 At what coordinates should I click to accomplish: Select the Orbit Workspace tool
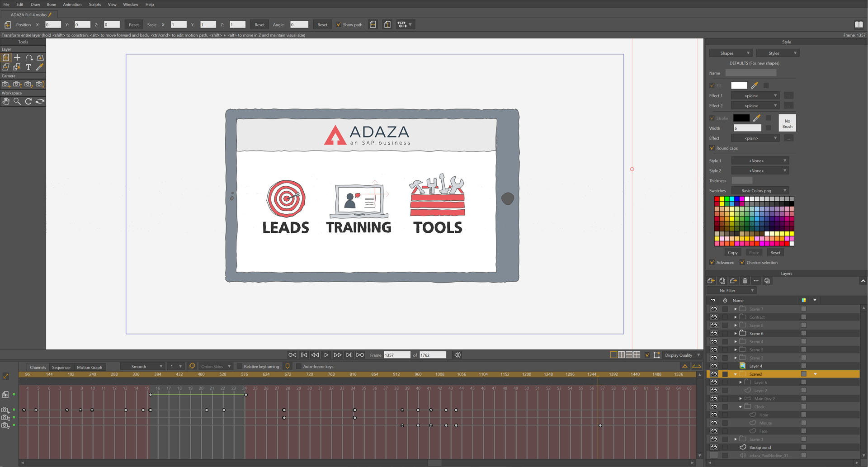(40, 101)
